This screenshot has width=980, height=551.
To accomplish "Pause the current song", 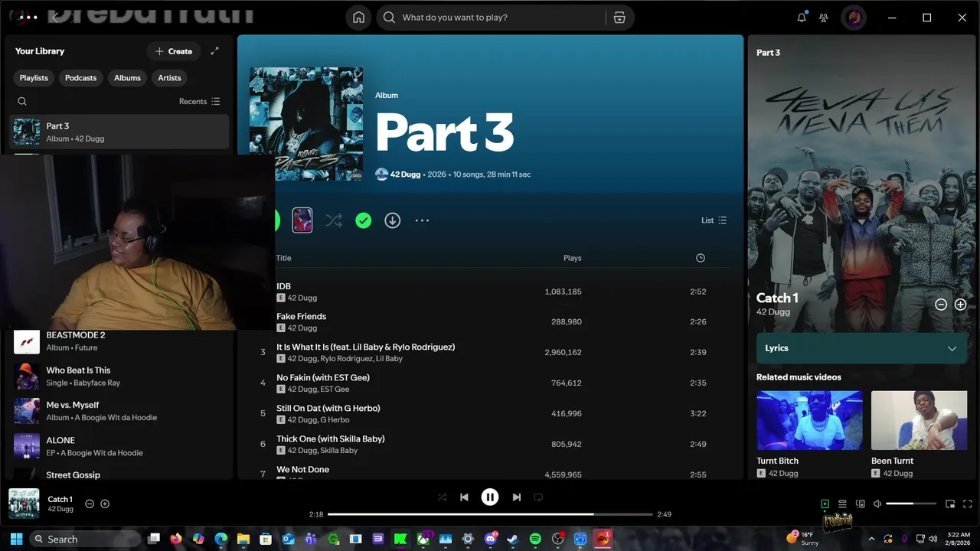I will [490, 497].
